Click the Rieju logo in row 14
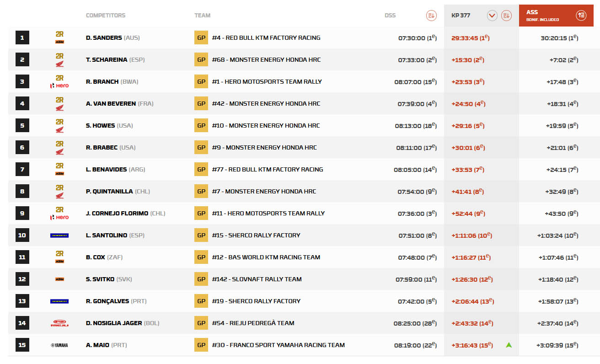This screenshot has height=364, width=600. pyautogui.click(x=59, y=323)
